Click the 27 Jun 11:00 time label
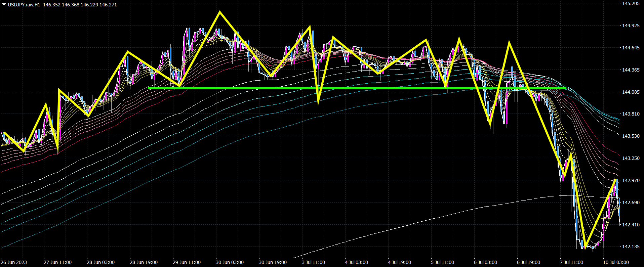 [57, 262]
